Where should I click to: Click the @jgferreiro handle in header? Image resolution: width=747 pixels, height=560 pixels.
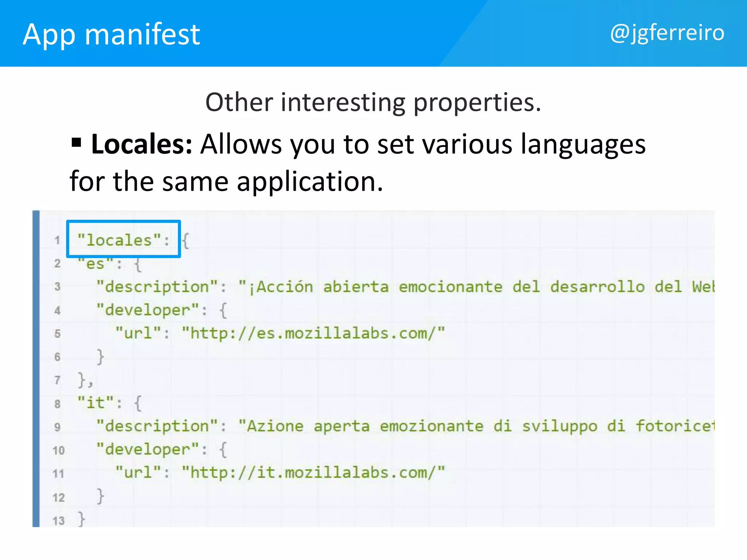667,34
